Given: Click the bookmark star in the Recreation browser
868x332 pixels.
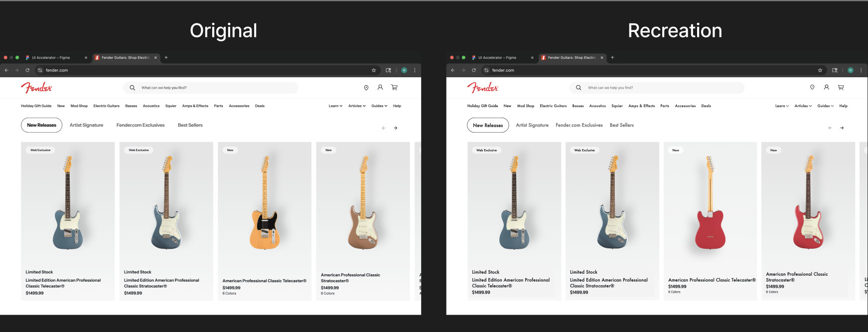Looking at the screenshot, I should pyautogui.click(x=820, y=70).
